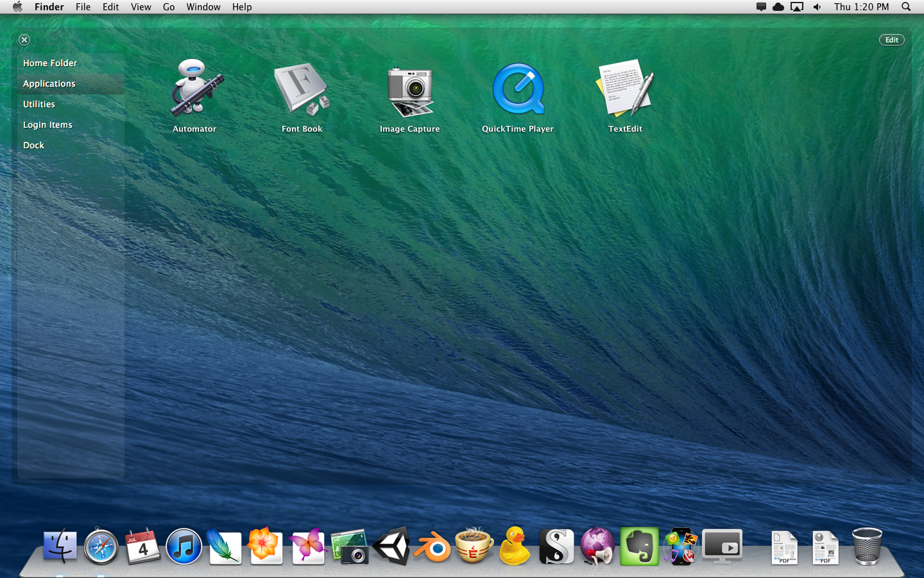The height and width of the screenshot is (578, 924).
Task: Open the Apple menu
Action: tap(17, 6)
